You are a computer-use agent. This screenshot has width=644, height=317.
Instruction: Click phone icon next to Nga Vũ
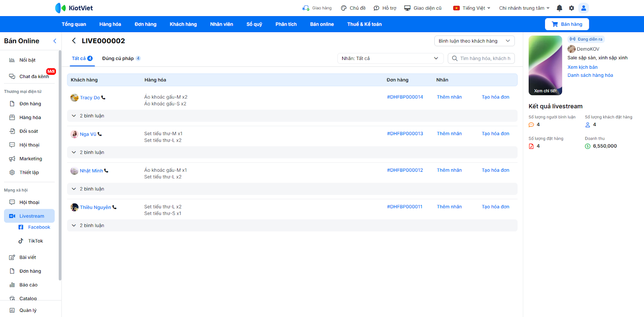100,134
